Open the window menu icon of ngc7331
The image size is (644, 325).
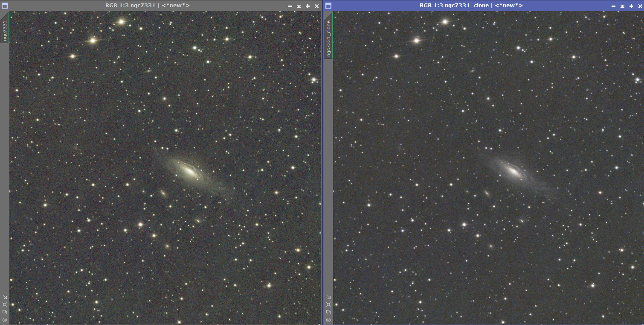[5, 6]
